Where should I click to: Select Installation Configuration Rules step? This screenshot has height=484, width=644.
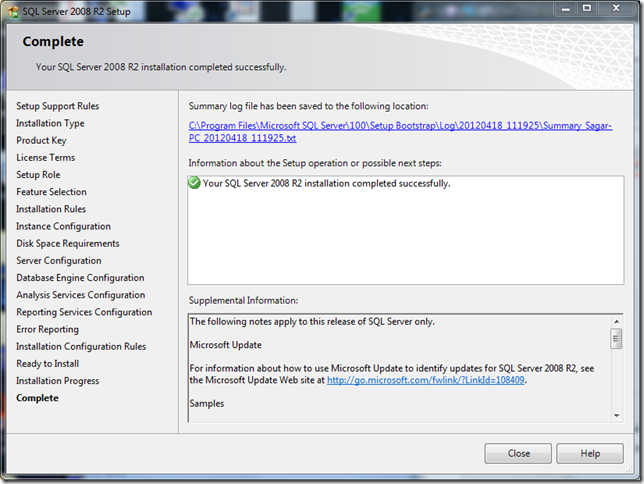[x=81, y=346]
